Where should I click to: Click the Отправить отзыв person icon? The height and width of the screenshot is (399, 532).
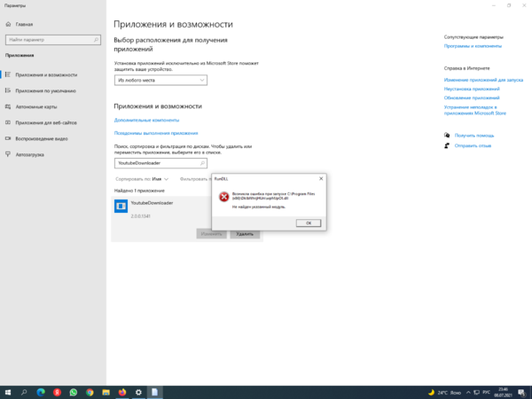click(x=447, y=145)
